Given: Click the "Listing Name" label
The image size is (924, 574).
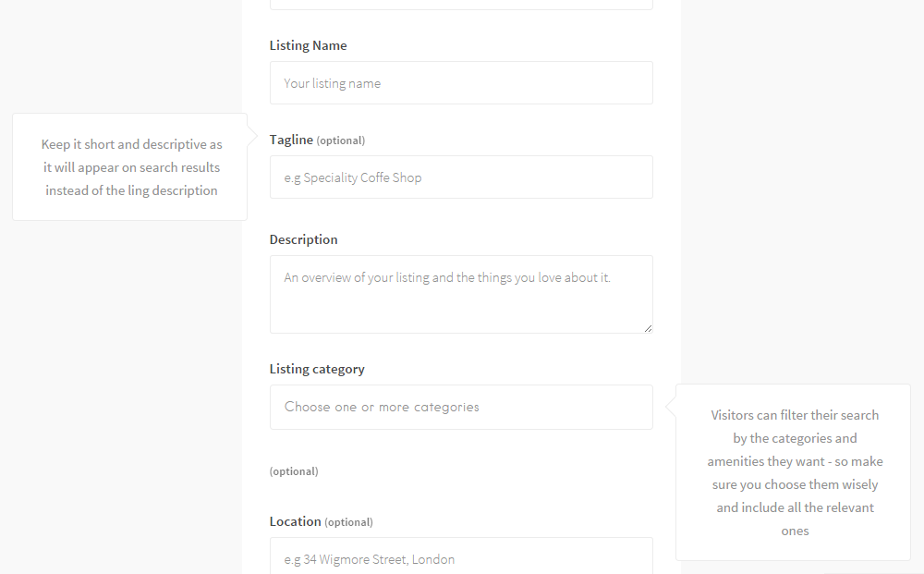Looking at the screenshot, I should click(x=308, y=45).
